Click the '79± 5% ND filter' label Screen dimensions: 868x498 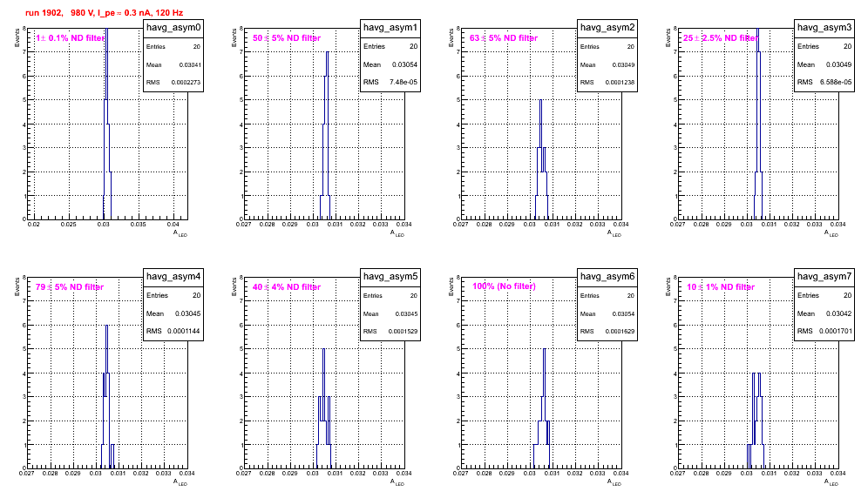coord(70,287)
